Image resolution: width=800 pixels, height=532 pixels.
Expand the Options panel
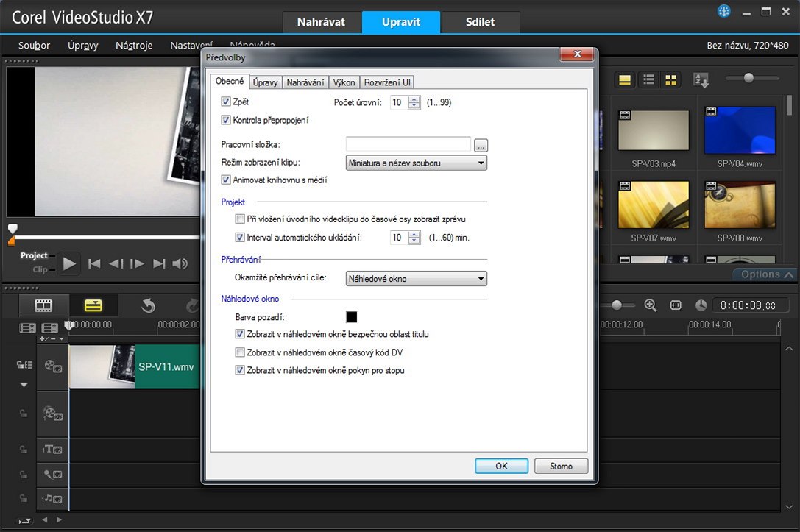pos(767,274)
